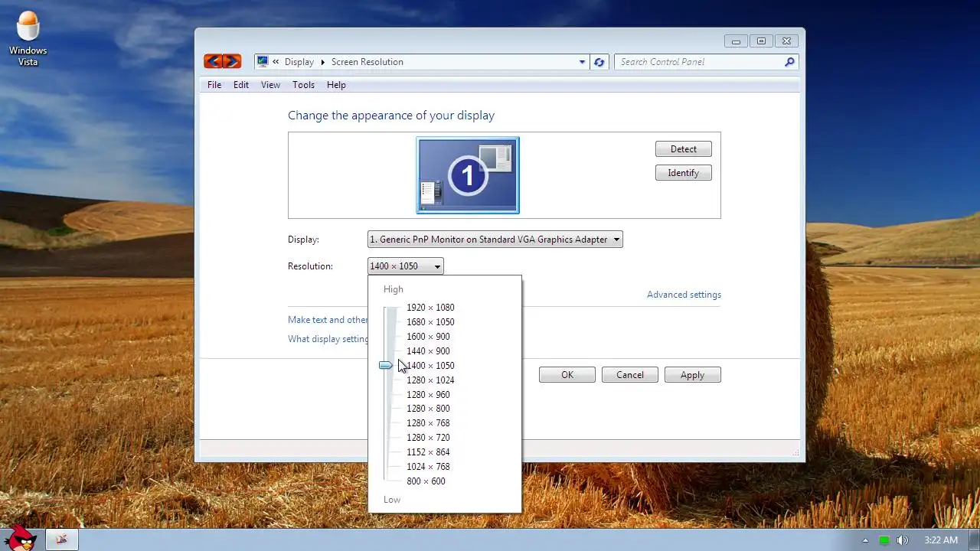This screenshot has height=551, width=980.
Task: Open Advanced settings link
Action: tap(684, 295)
